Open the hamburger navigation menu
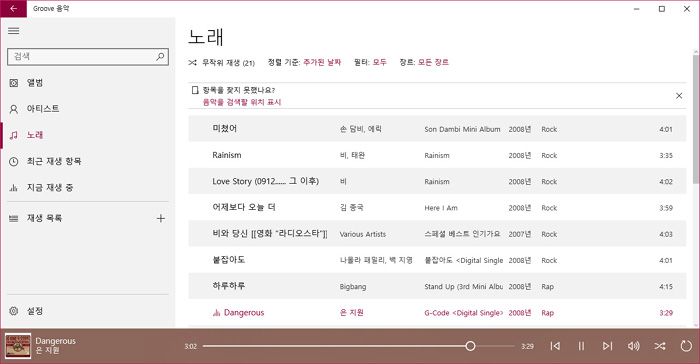The width and height of the screenshot is (700, 364). click(x=14, y=31)
